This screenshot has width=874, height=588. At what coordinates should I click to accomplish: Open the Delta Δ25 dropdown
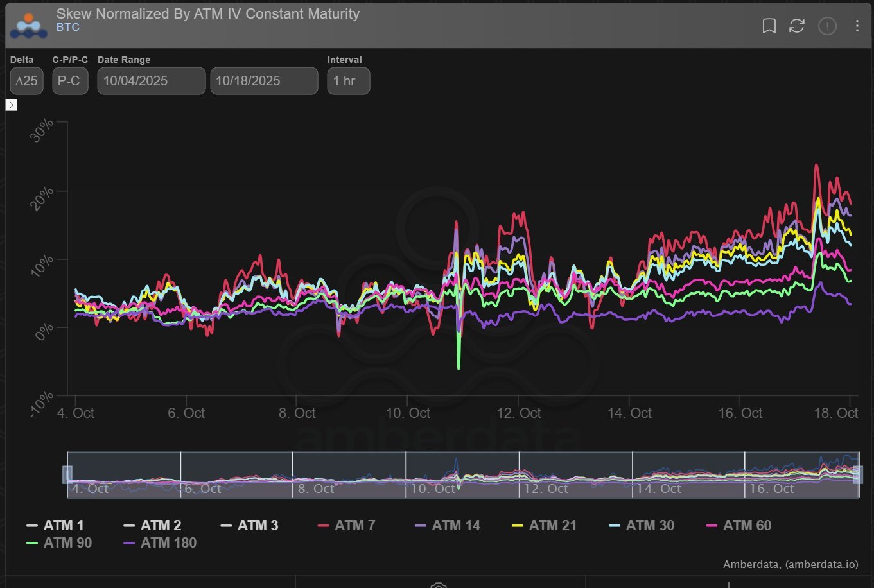[x=27, y=81]
